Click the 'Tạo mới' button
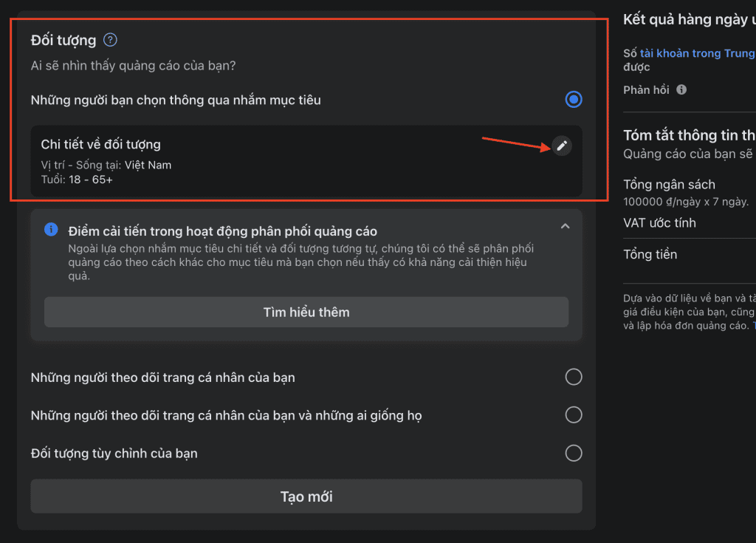Image resolution: width=756 pixels, height=543 pixels. pyautogui.click(x=306, y=496)
